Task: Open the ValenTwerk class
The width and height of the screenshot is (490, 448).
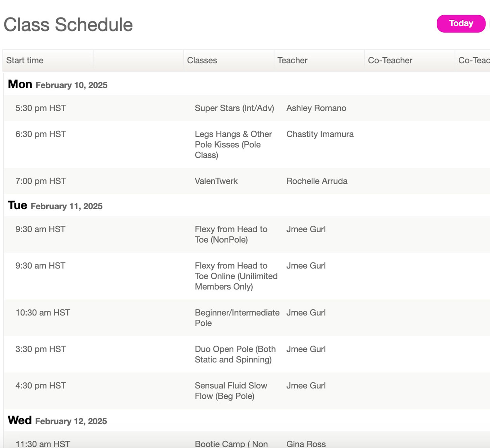Action: coord(216,181)
